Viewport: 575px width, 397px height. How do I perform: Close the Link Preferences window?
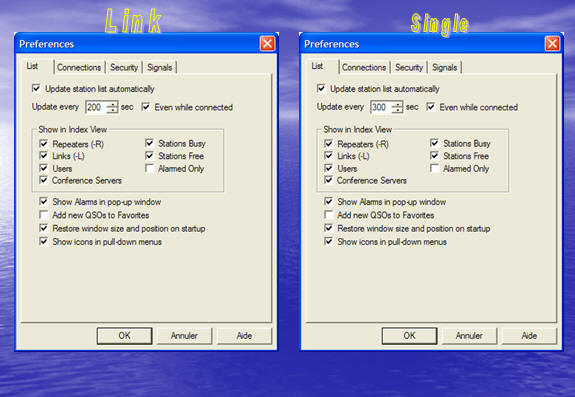point(267,44)
